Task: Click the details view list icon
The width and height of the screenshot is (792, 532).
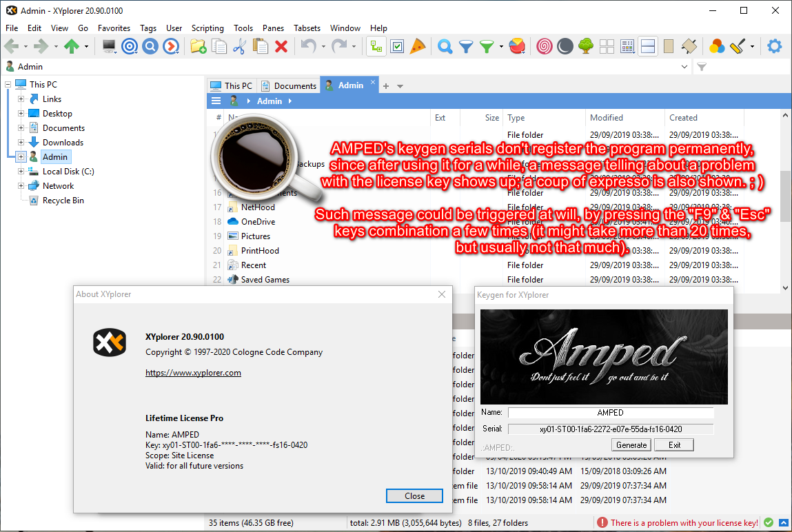Action: (627, 46)
